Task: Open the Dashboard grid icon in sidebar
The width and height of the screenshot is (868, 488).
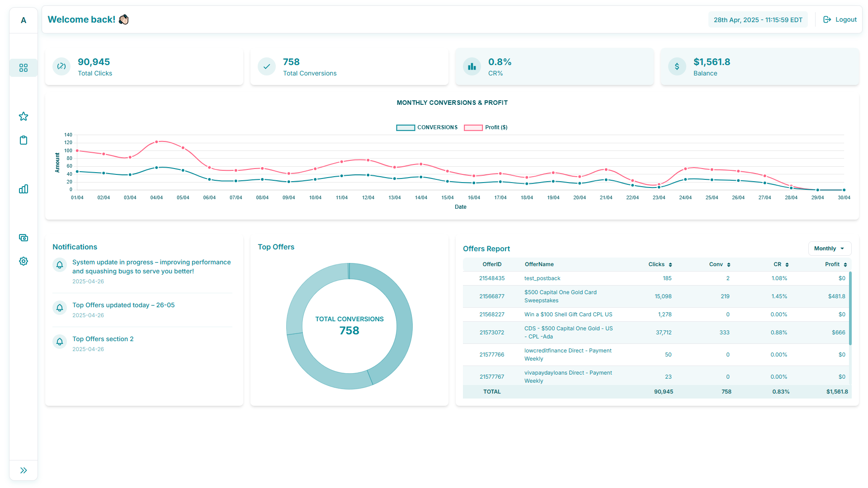Action: click(x=23, y=68)
